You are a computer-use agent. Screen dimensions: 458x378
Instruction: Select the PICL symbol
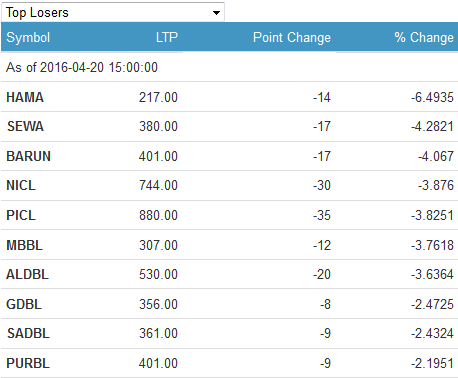tap(21, 215)
